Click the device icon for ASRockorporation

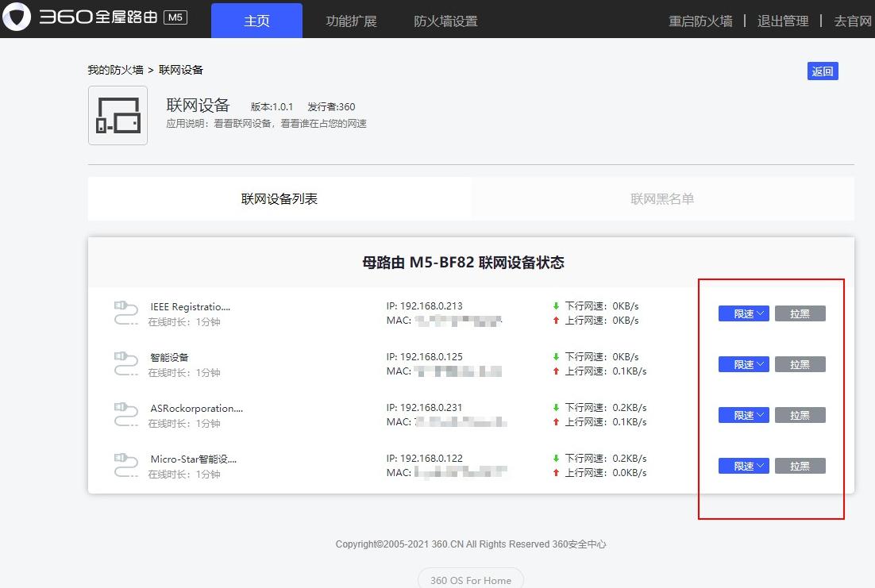click(125, 415)
